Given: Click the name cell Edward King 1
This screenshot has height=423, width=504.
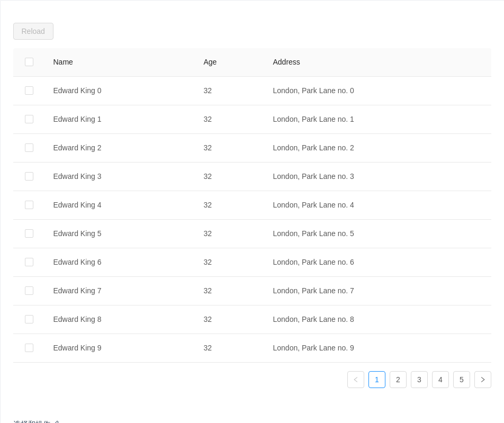Looking at the screenshot, I should [77, 119].
